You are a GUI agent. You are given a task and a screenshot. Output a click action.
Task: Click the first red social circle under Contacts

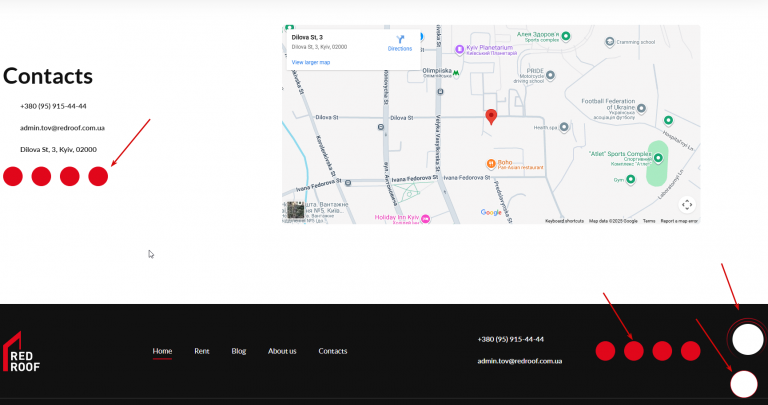(x=13, y=176)
